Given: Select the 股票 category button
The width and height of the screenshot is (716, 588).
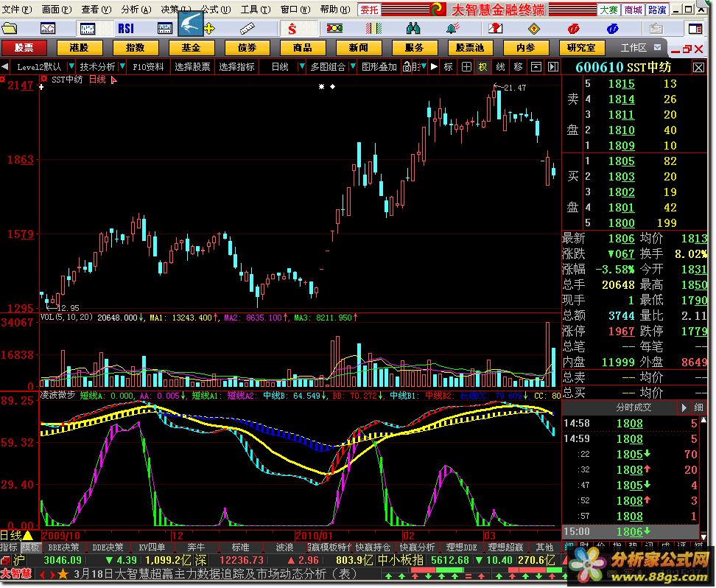Looking at the screenshot, I should pyautogui.click(x=24, y=47).
